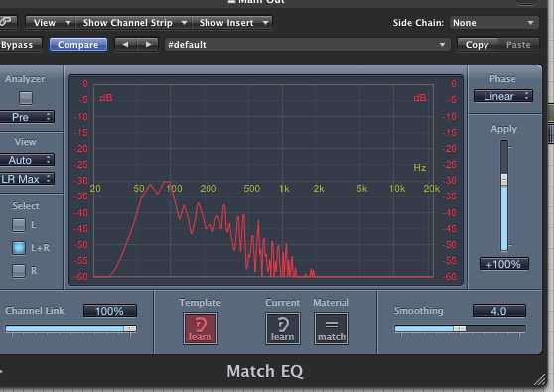The image size is (554, 392).
Task: Click the 'Side Chain:' label
Action: click(x=418, y=23)
